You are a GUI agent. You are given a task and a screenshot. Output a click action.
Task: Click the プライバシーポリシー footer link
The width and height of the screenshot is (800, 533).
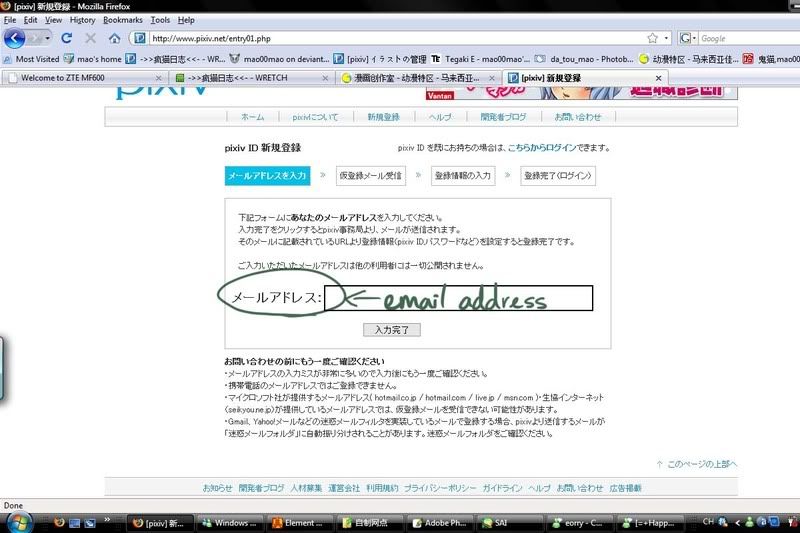pyautogui.click(x=440, y=488)
